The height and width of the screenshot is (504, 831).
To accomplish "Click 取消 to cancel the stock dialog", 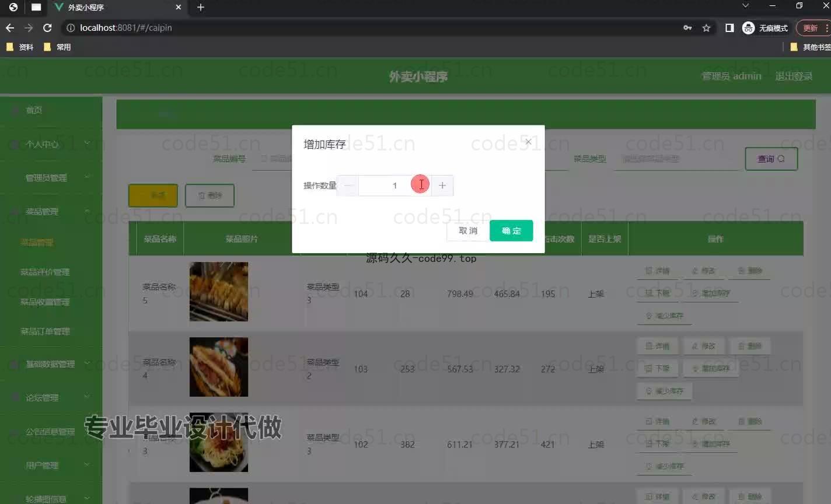I will pyautogui.click(x=468, y=230).
